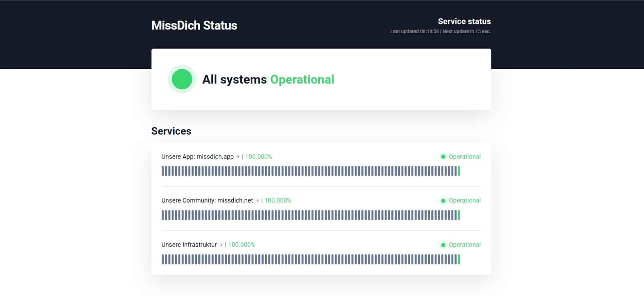
Task: Click the large green status circle icon
Action: point(182,79)
